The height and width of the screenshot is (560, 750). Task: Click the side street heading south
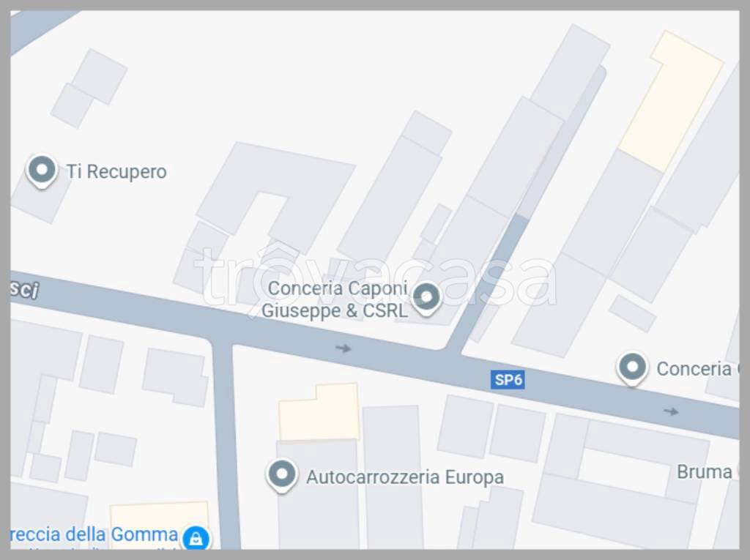pos(226,445)
